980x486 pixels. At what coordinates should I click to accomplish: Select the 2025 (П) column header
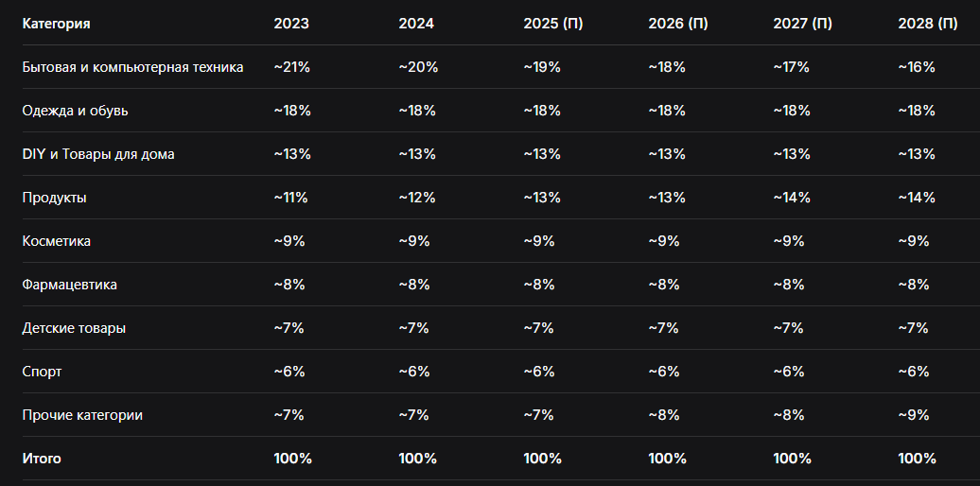(x=553, y=24)
